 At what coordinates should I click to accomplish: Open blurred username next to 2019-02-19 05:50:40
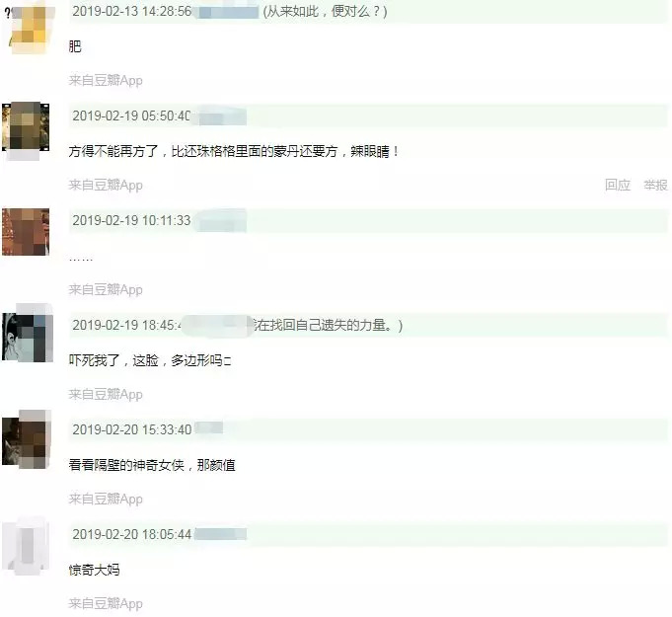(221, 116)
